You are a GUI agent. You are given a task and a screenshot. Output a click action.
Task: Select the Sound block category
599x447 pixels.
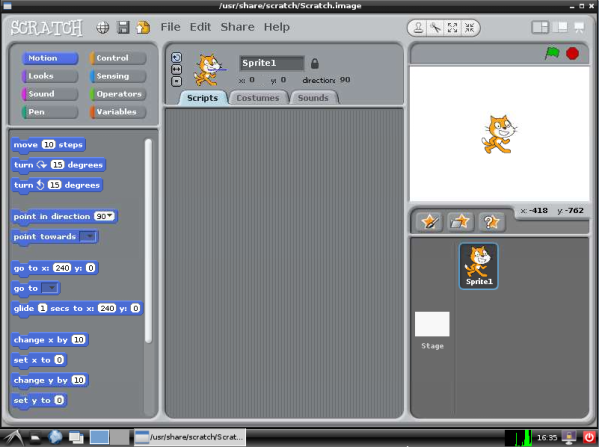50,94
